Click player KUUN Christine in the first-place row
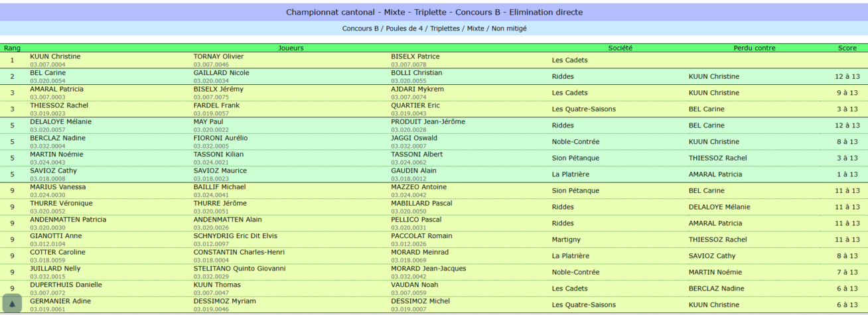 (55, 56)
